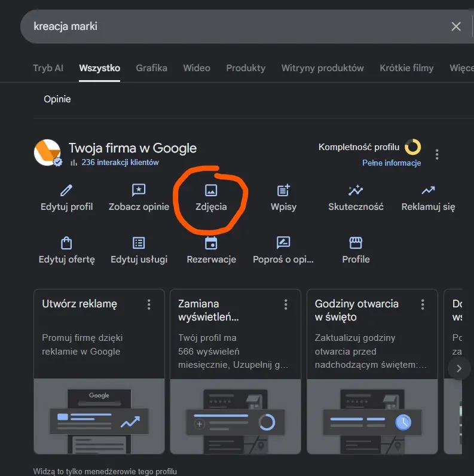474x476 pixels.
Task: Click 'Widzą to tylko menedżerowie tego profilu' text
Action: point(105,471)
